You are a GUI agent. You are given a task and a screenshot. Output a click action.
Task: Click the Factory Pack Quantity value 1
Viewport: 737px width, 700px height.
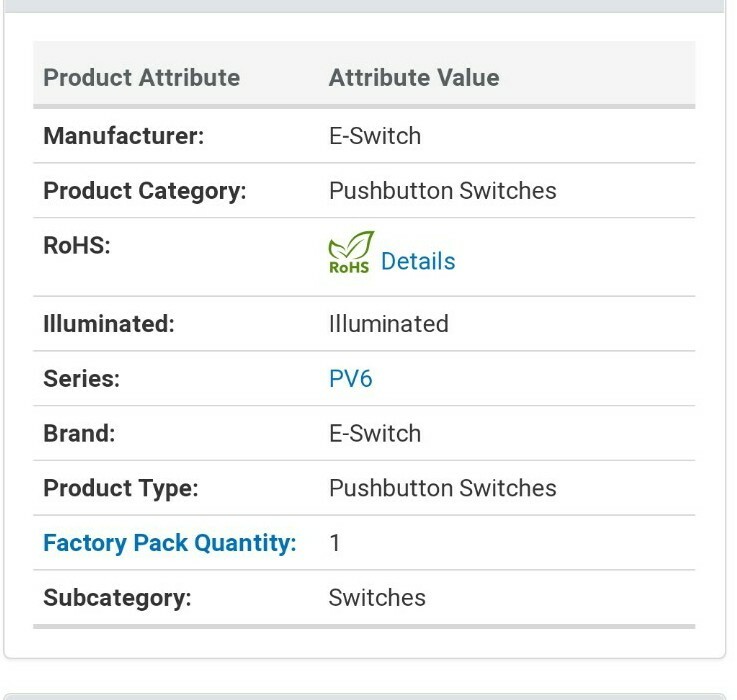pos(335,543)
